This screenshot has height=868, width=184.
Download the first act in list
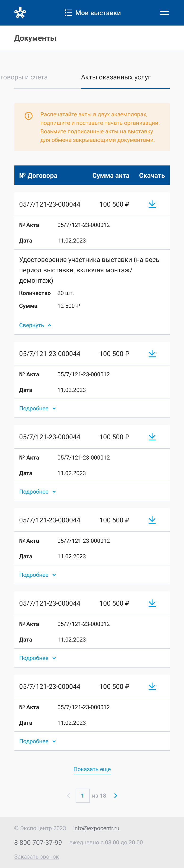[152, 204]
